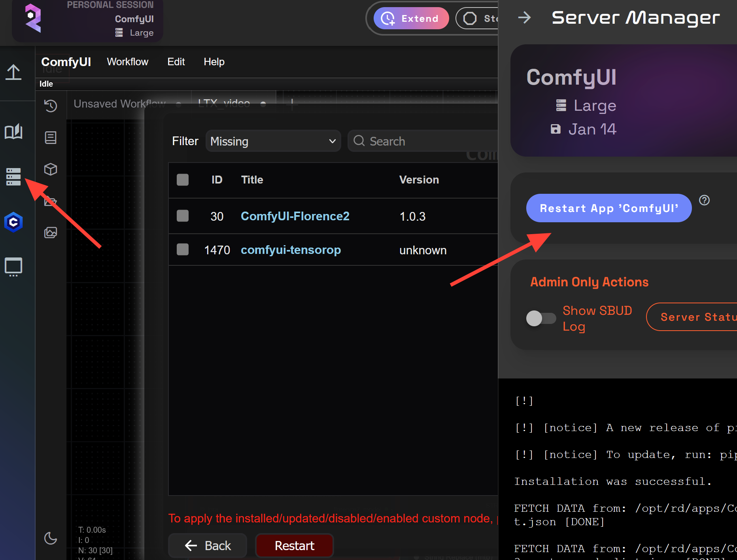
Task: Check the comfyui-tensorop row checkbox
Action: (183, 250)
